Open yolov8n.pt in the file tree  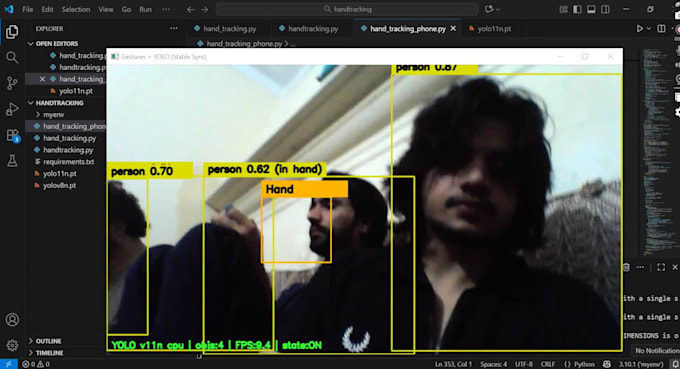[60, 185]
